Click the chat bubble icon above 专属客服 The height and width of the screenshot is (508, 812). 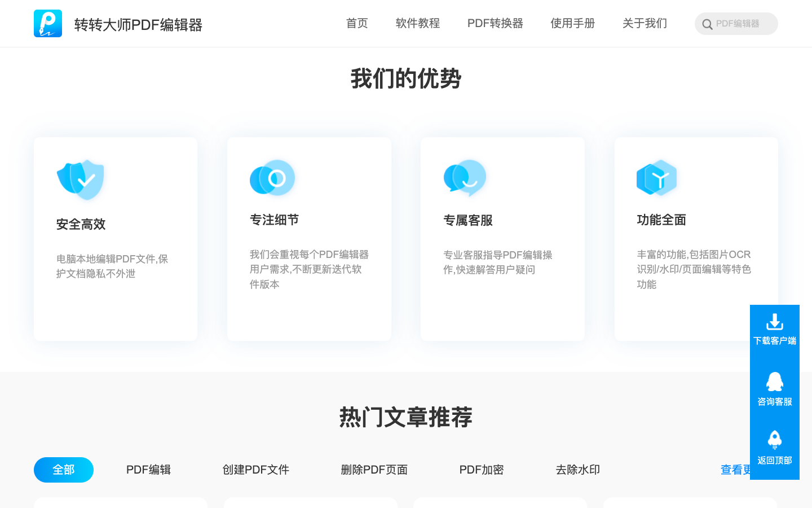465,178
